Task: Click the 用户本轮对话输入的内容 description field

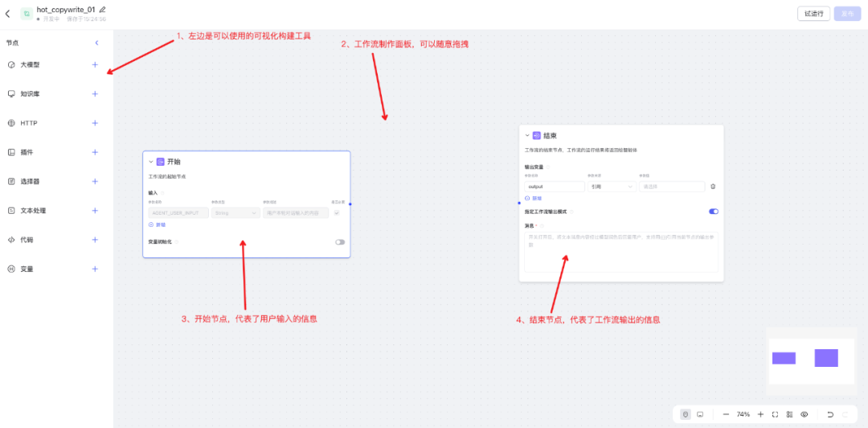Action: click(x=296, y=213)
